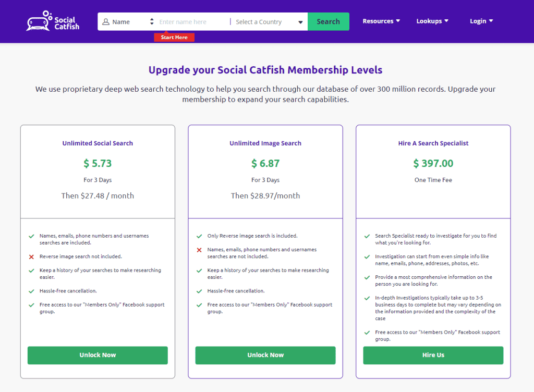Select the Hire A Search Specialist heading
The width and height of the screenshot is (534, 392).
(x=433, y=143)
